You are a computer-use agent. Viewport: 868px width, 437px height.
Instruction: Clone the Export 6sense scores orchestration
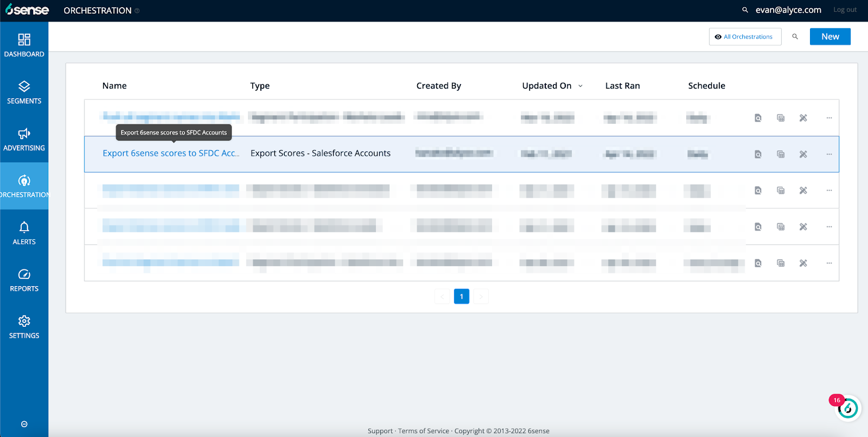coord(781,154)
